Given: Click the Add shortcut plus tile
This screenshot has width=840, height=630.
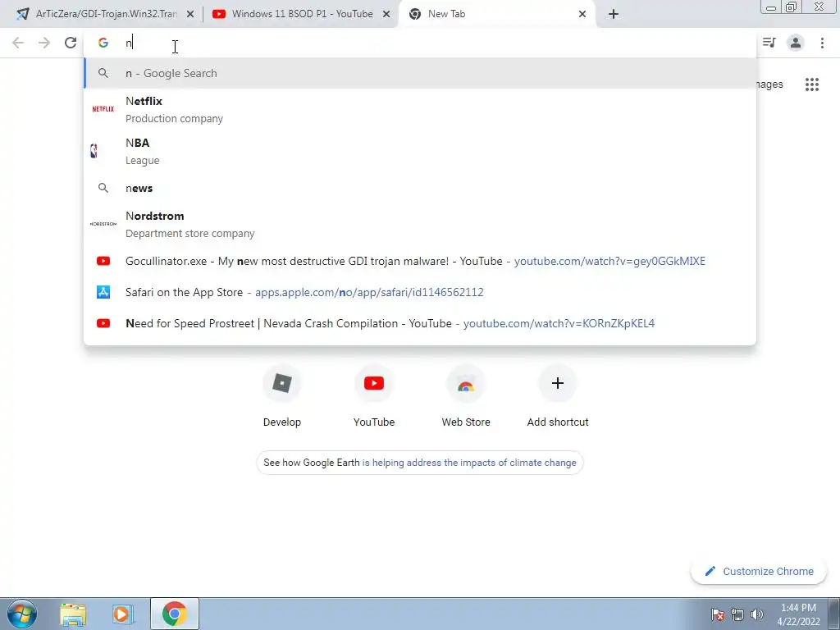Looking at the screenshot, I should tap(558, 396).
